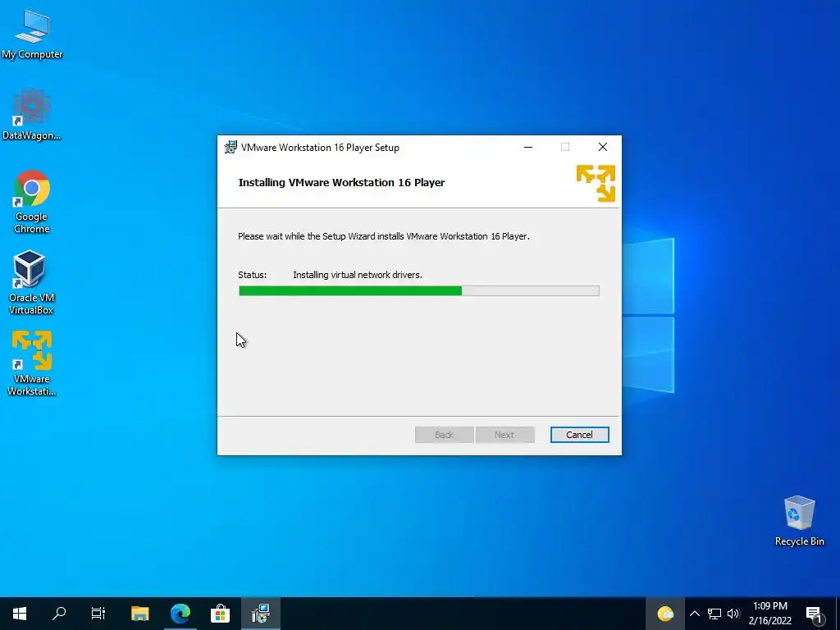Show hidden system tray icons
This screenshot has height=630, width=840.
pyautogui.click(x=694, y=614)
